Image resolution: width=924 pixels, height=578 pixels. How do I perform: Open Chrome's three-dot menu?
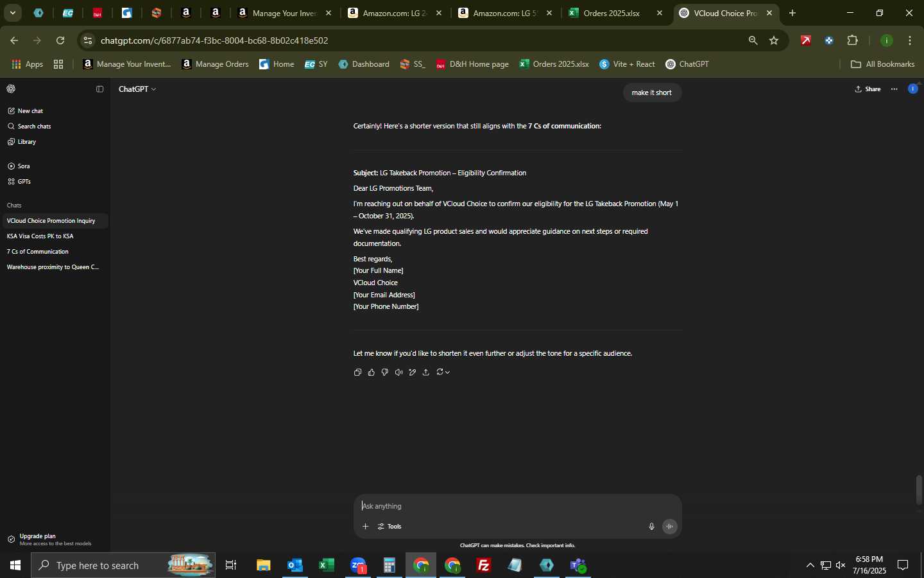[x=910, y=40]
